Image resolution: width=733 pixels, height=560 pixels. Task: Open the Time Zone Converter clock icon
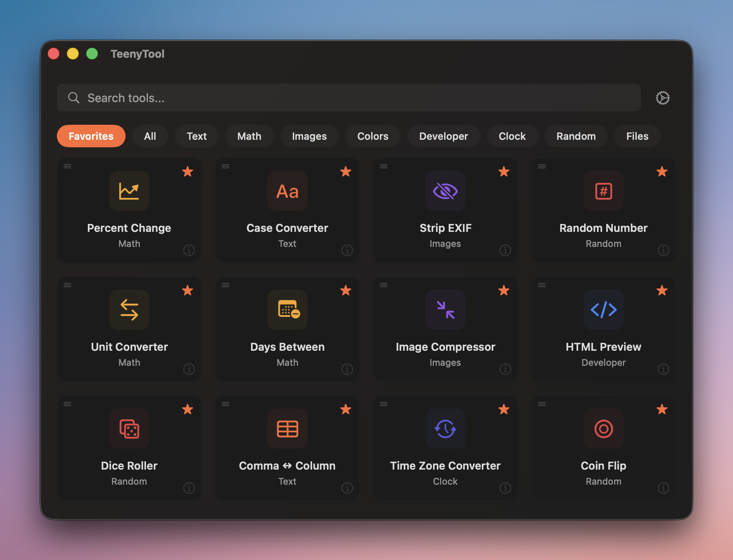(x=445, y=429)
